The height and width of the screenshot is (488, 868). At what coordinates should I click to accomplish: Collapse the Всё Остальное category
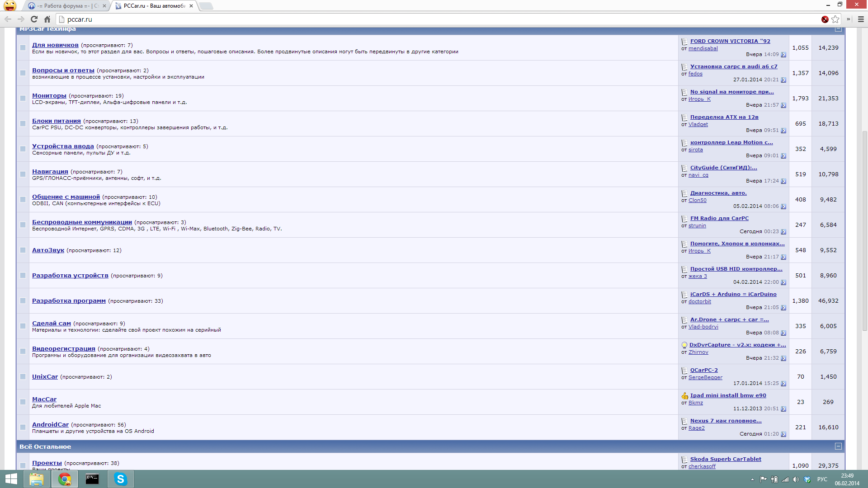point(838,446)
